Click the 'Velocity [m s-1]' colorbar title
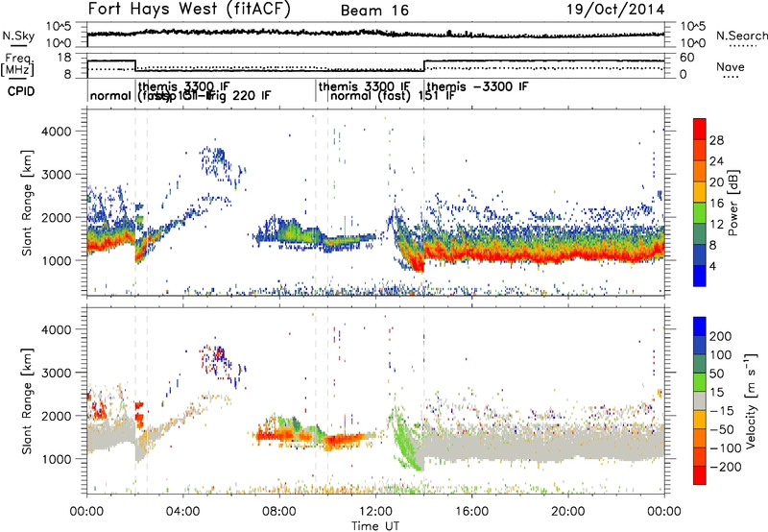The width and height of the screenshot is (768, 532). (x=751, y=400)
